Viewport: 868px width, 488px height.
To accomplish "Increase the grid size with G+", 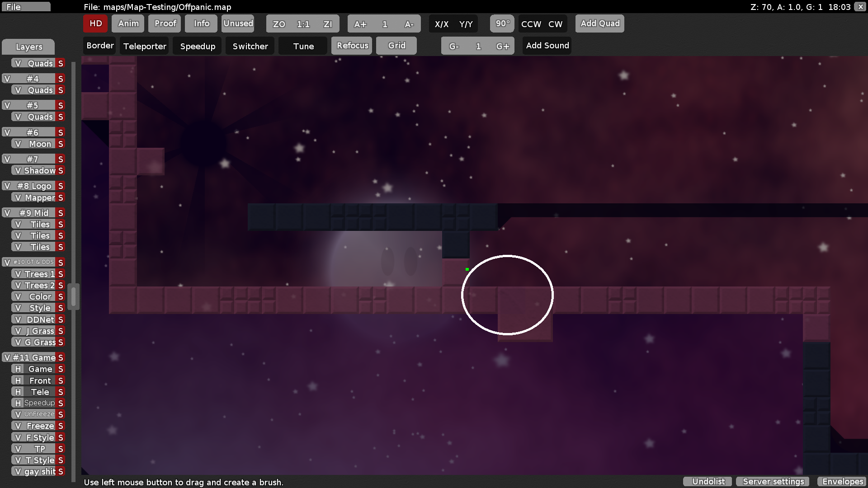I will click(503, 46).
